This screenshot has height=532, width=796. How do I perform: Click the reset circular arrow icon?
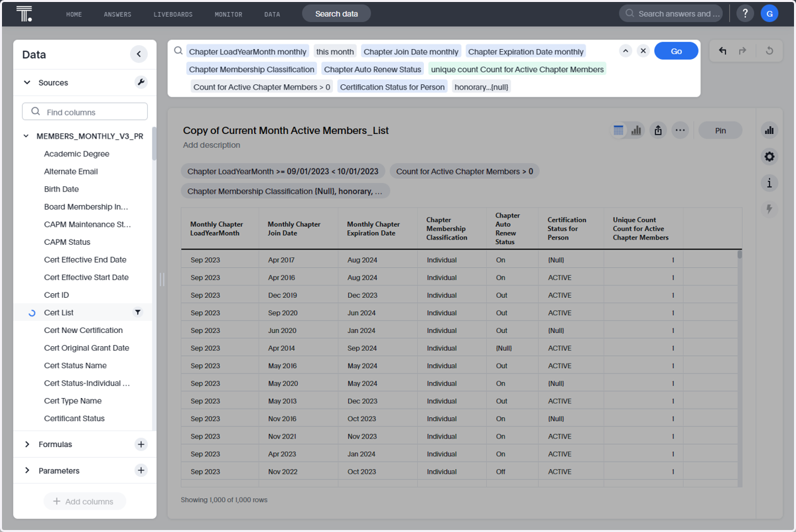[x=769, y=50]
